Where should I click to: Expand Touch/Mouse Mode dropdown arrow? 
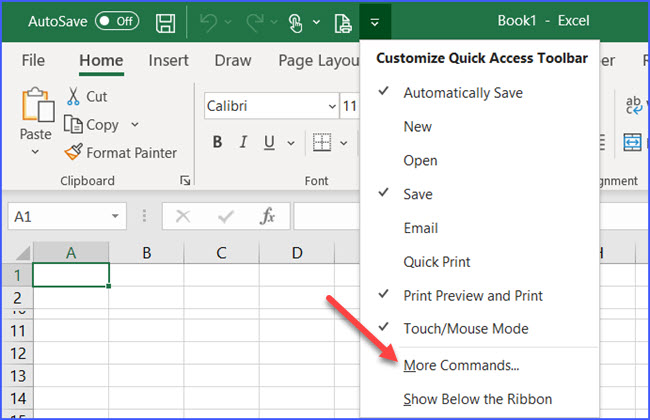(316, 22)
